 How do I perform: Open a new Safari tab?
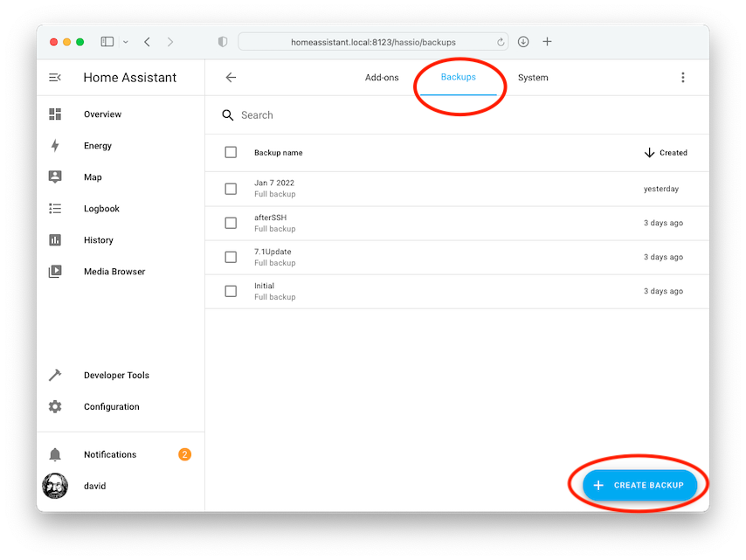click(x=547, y=42)
